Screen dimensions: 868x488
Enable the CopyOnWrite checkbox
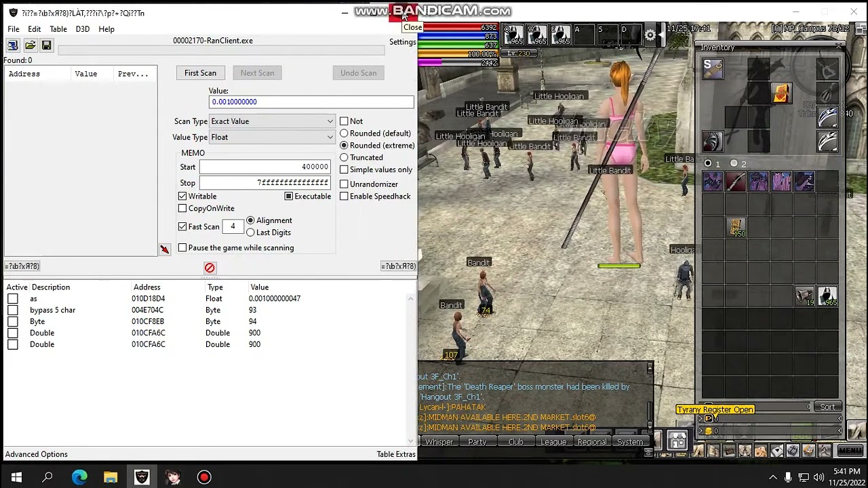tap(182, 209)
